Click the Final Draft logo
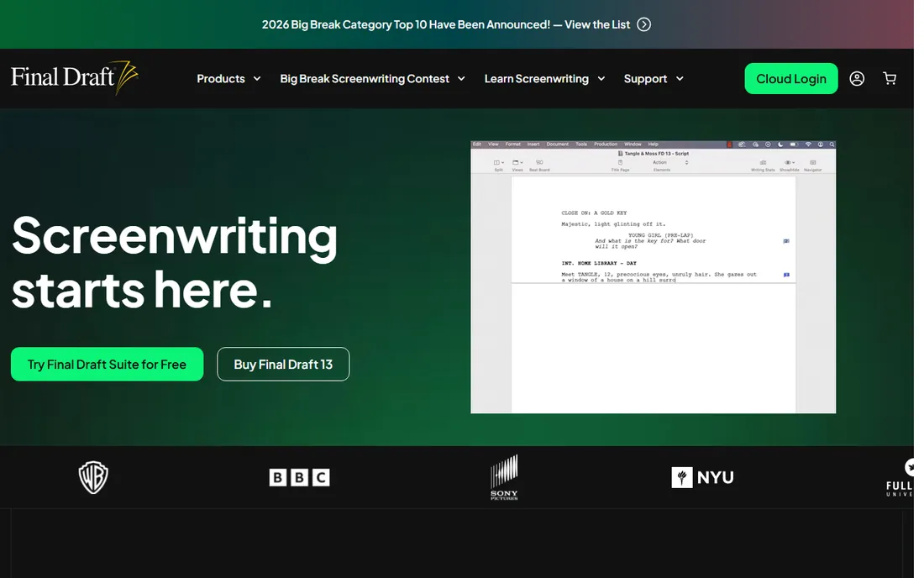Viewport: 924px width, 578px height. coord(75,77)
